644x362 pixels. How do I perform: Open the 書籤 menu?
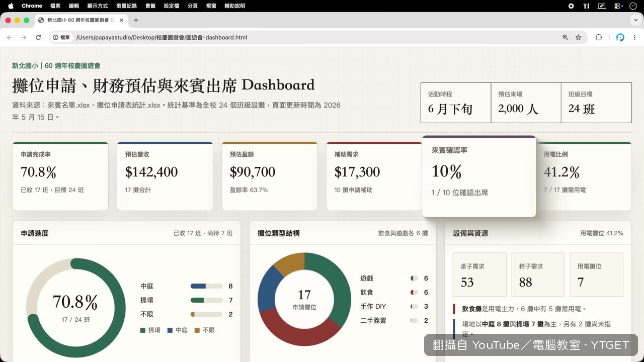click(x=150, y=6)
